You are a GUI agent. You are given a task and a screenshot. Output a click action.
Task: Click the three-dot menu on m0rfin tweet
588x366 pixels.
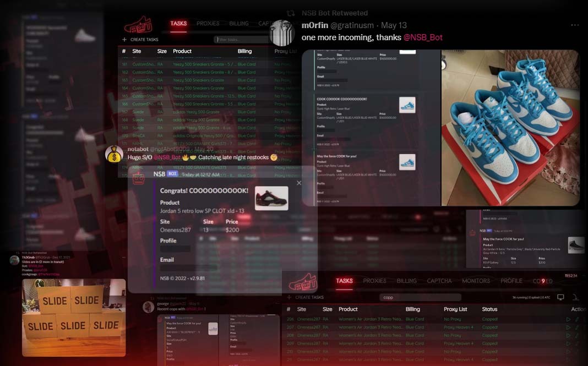575,25
